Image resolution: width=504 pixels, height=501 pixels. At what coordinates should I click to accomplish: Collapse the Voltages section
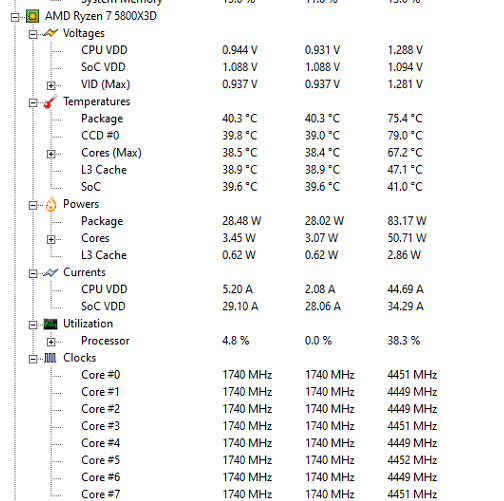pyautogui.click(x=33, y=34)
